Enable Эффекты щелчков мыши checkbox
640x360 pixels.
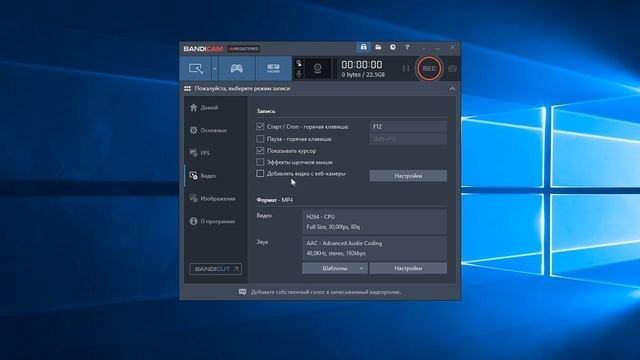point(260,162)
